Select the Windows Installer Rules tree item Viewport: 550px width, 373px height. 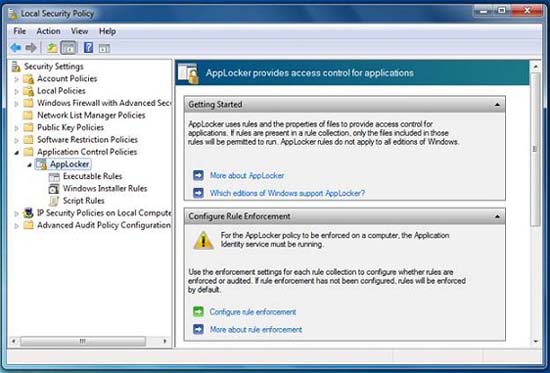(x=105, y=188)
